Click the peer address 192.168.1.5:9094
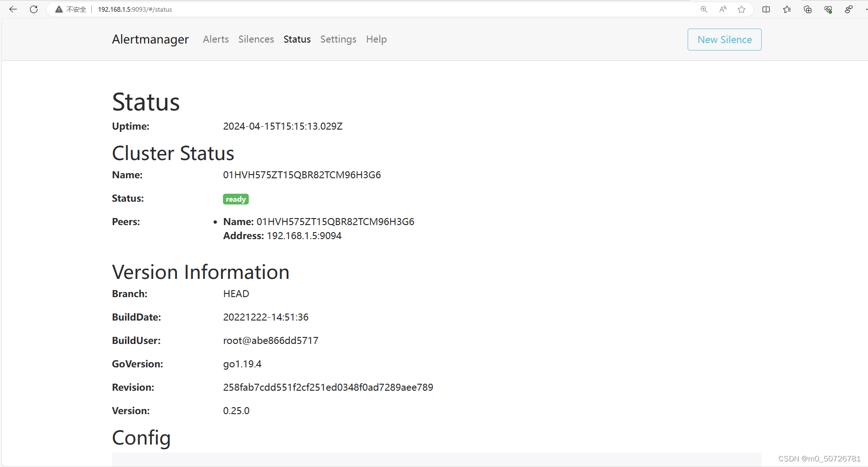 304,236
